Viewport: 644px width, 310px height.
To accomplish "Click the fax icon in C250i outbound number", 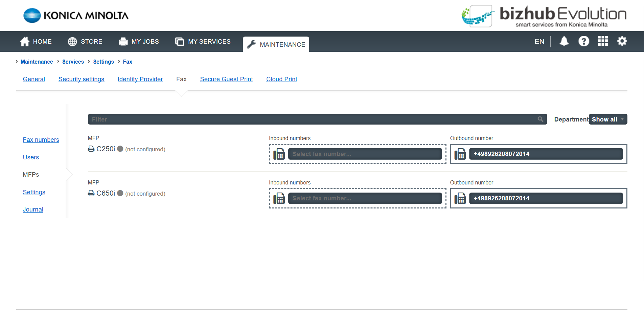I will click(460, 154).
